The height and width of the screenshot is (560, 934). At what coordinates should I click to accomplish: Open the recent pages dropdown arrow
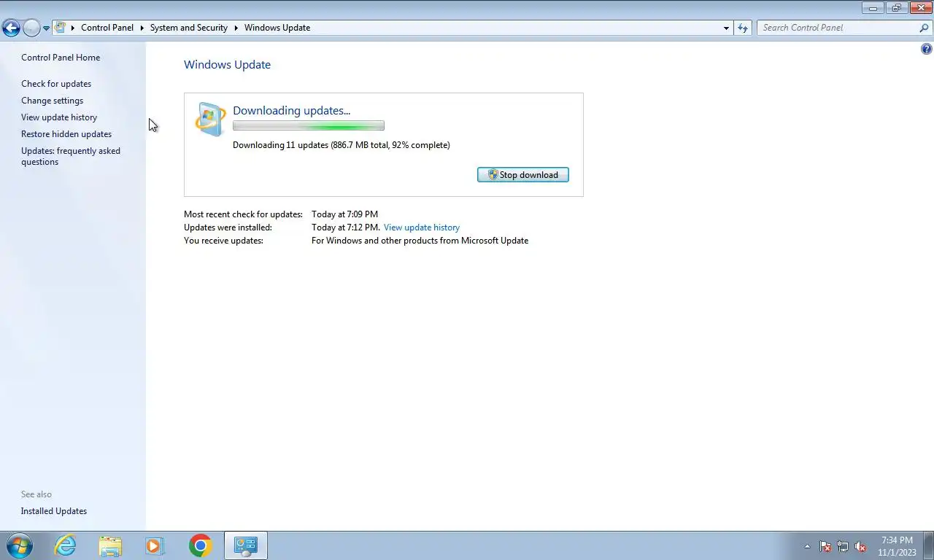46,28
